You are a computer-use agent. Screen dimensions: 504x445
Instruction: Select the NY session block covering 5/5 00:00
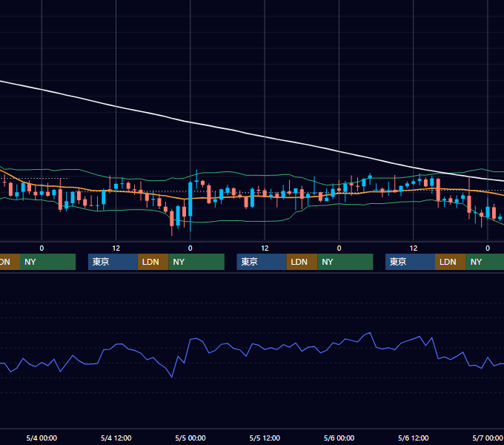coord(196,262)
